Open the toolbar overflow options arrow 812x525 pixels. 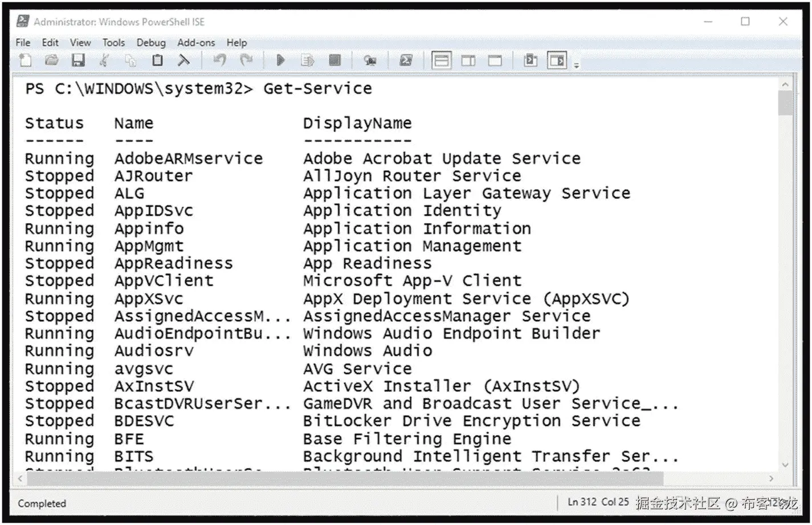tap(576, 65)
